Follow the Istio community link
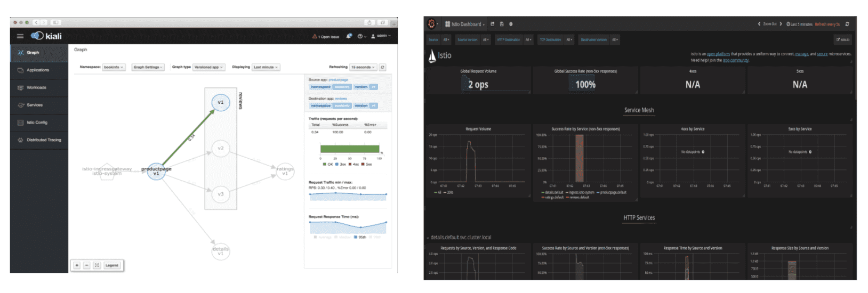This screenshot has height=293, width=868. point(735,60)
